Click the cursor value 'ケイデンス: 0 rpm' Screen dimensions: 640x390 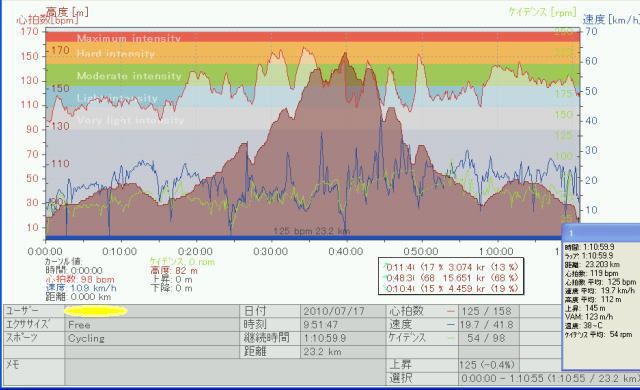[182, 262]
